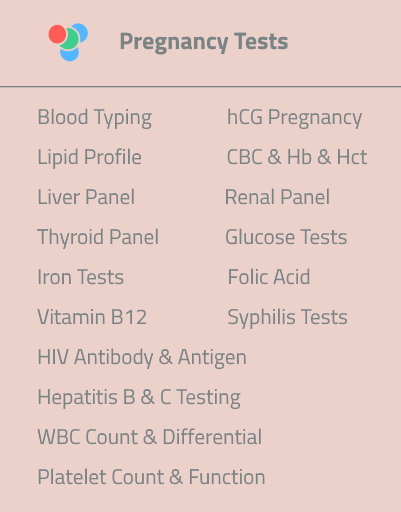Open the Pregnancy Tests heading
Screen dimensions: 401x512
204,42
